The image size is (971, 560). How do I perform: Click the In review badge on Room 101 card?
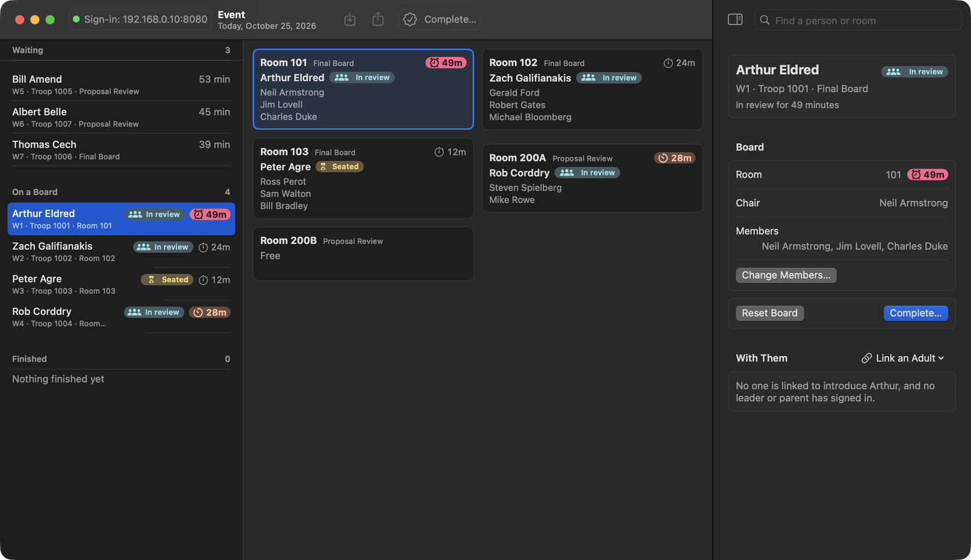362,78
